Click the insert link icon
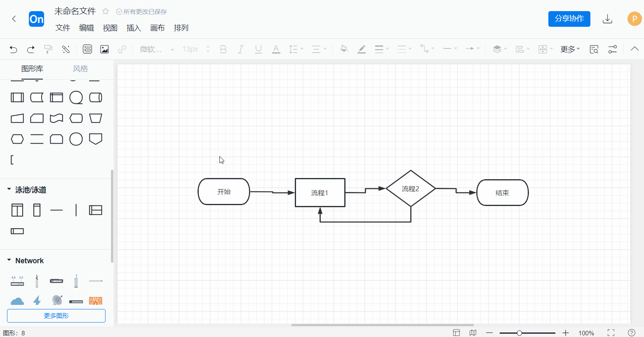 point(122,49)
